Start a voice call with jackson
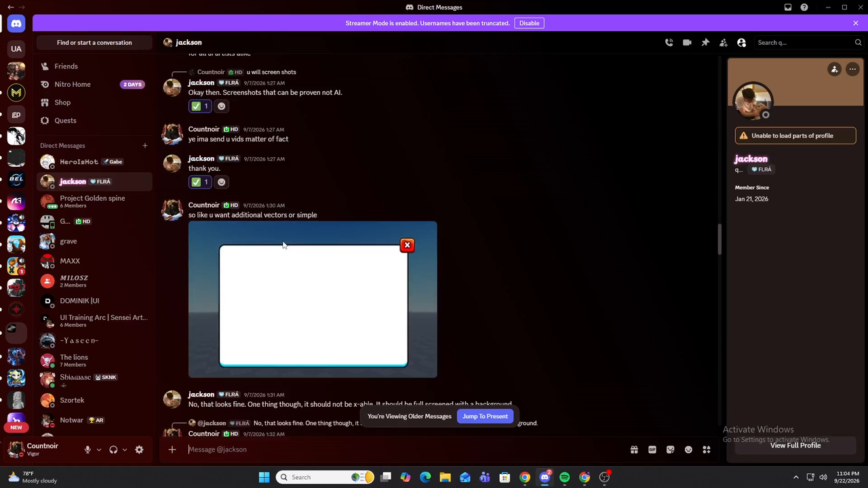The image size is (868, 488). click(x=669, y=43)
